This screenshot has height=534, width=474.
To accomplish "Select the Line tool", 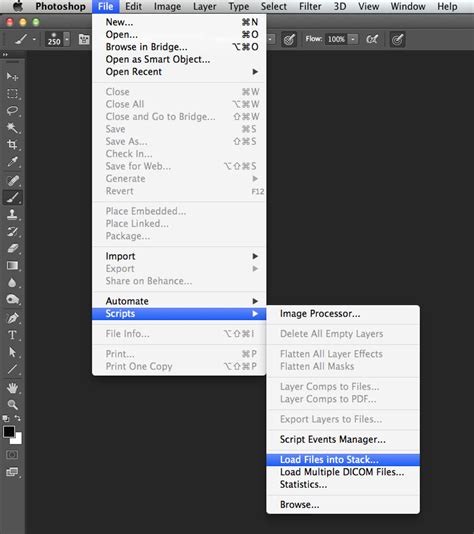I will click(x=12, y=369).
